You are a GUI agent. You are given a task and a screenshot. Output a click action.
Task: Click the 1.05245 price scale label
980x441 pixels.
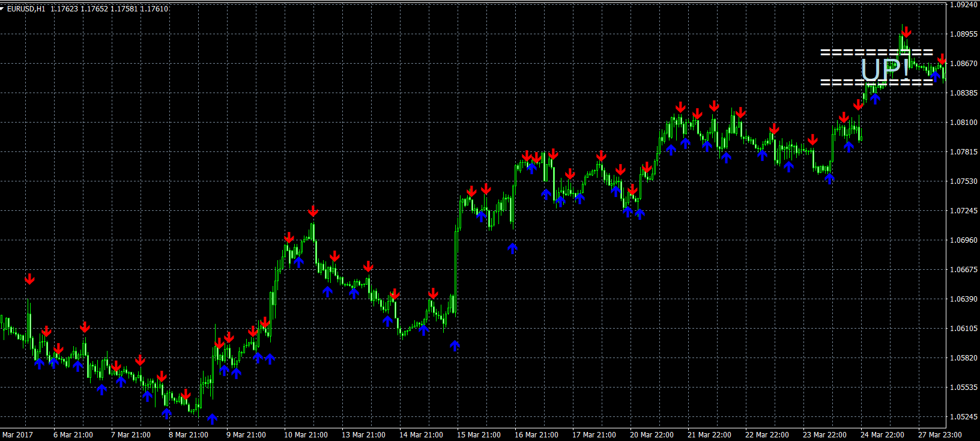tap(964, 417)
